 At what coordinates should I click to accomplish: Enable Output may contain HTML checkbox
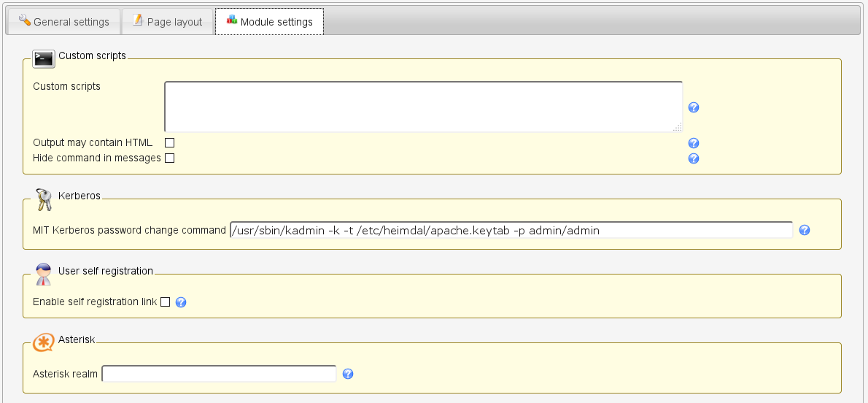[x=169, y=143]
